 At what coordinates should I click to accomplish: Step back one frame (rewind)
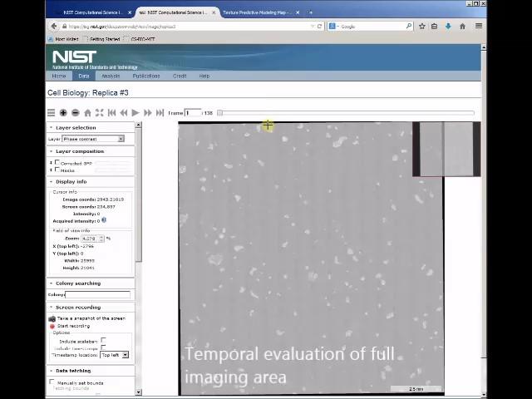click(x=124, y=113)
